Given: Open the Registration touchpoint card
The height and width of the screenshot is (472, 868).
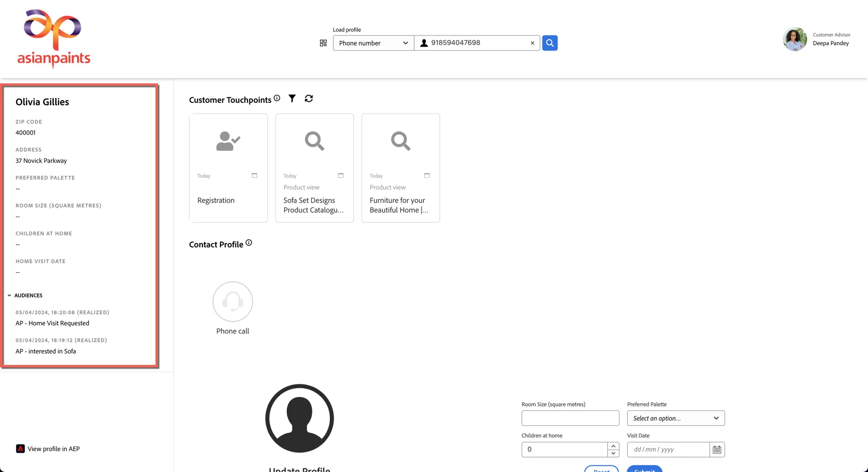Looking at the screenshot, I should pyautogui.click(x=228, y=168).
